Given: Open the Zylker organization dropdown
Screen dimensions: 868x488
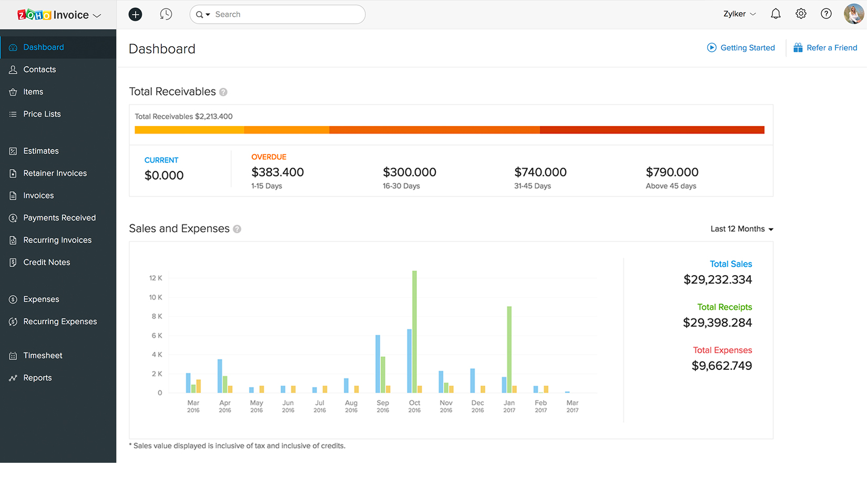Looking at the screenshot, I should pos(739,14).
